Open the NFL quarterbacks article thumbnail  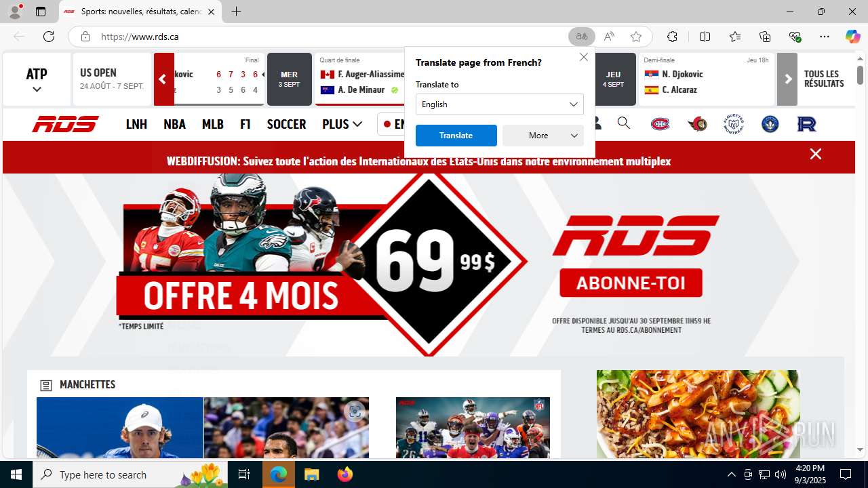pos(473,428)
